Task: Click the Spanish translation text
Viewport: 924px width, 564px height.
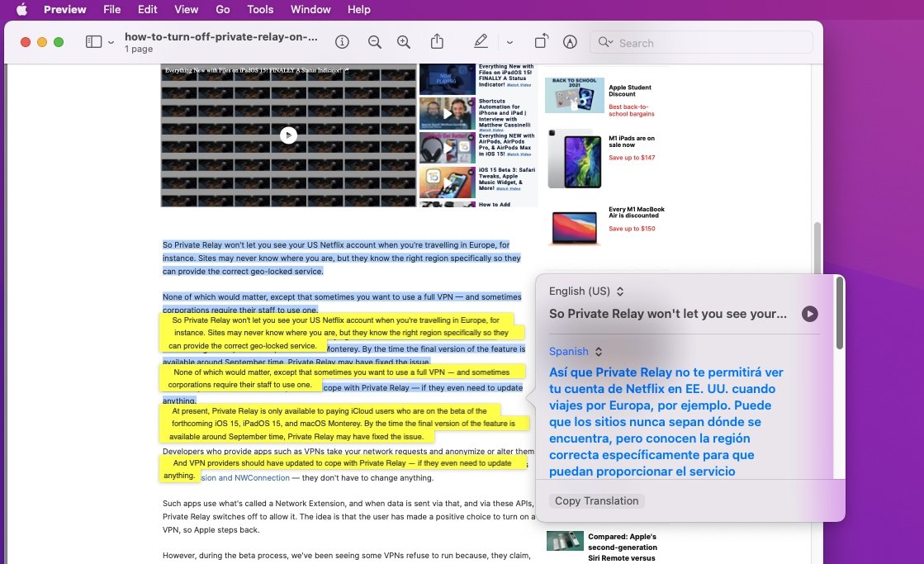Action: click(666, 421)
